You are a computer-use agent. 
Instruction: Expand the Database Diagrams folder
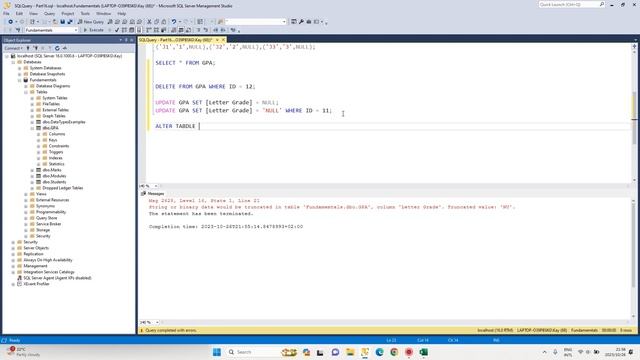[26, 86]
